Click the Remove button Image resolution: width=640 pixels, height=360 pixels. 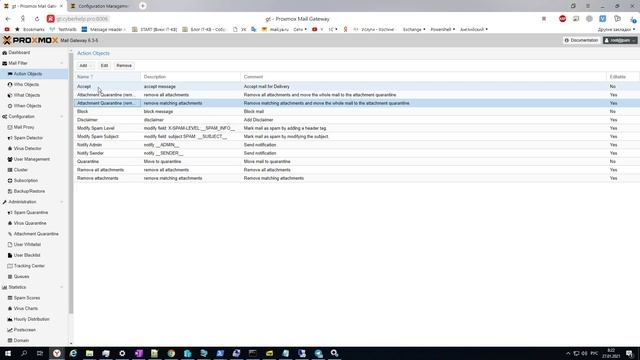124,65
